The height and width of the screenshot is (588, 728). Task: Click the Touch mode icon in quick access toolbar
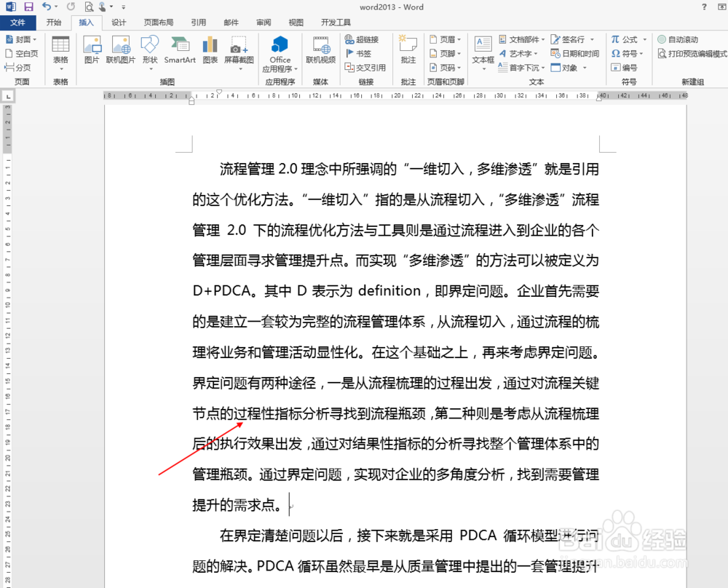point(103,7)
